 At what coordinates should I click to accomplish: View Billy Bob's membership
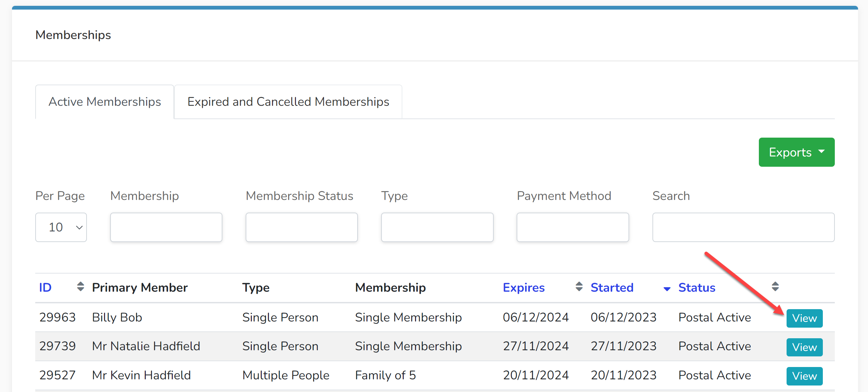[804, 318]
